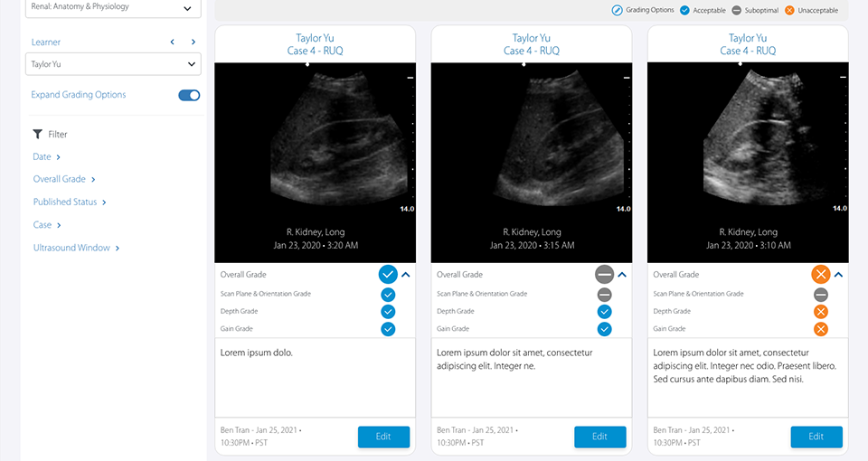Screen dimensions: 868x461
Task: Click 'Ben Tran - Jan 25, 2021' on 3:20 AM card
Action: click(259, 430)
